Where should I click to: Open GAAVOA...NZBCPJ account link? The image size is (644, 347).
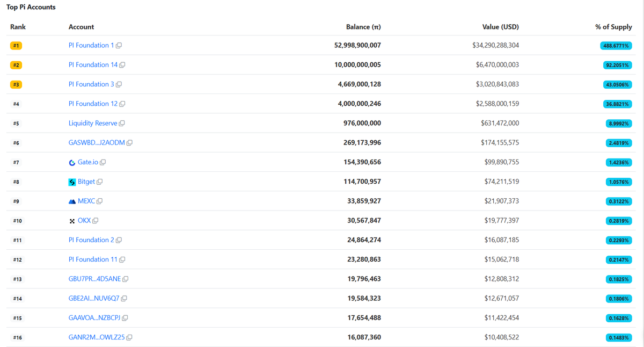[x=94, y=318]
